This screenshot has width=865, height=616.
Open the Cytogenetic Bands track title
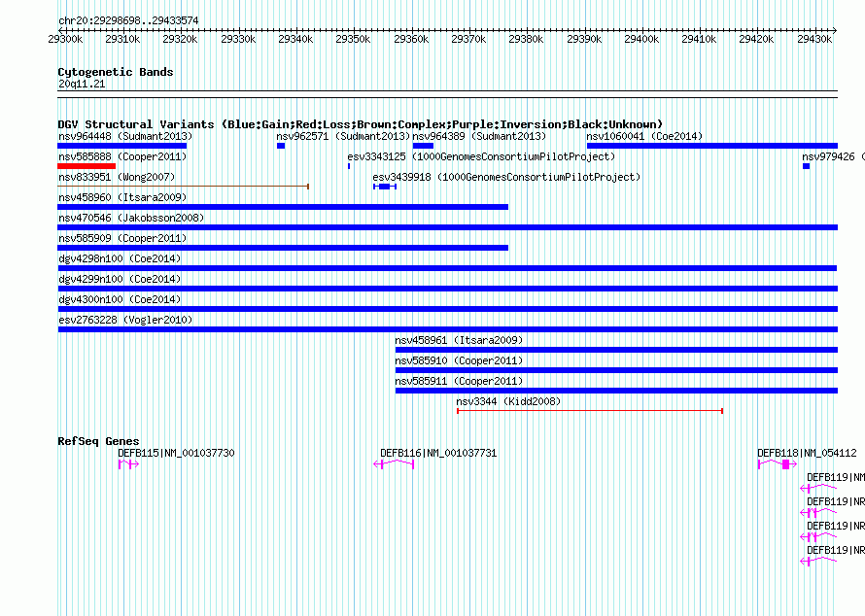pyautogui.click(x=116, y=72)
